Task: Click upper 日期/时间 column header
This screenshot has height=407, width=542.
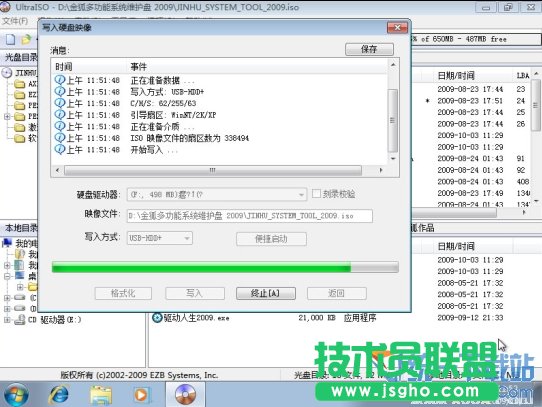Action: click(456, 75)
